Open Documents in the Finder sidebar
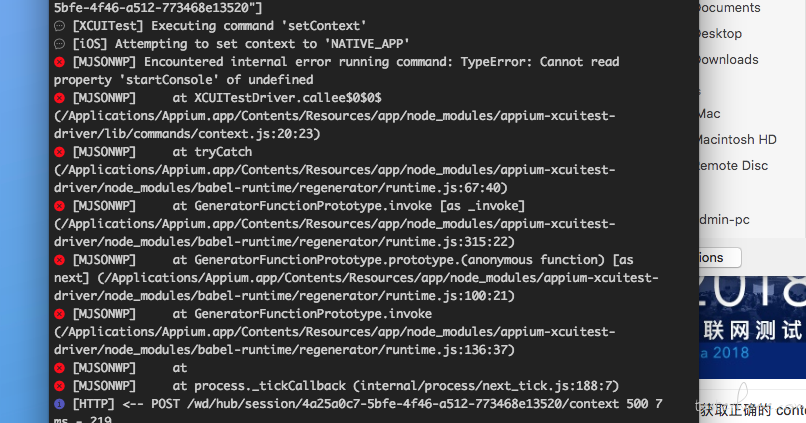This screenshot has height=423, width=806. pos(728,8)
